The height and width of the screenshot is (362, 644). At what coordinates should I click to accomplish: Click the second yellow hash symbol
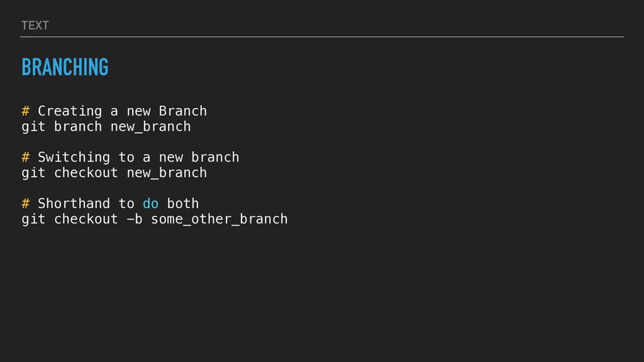click(x=26, y=157)
